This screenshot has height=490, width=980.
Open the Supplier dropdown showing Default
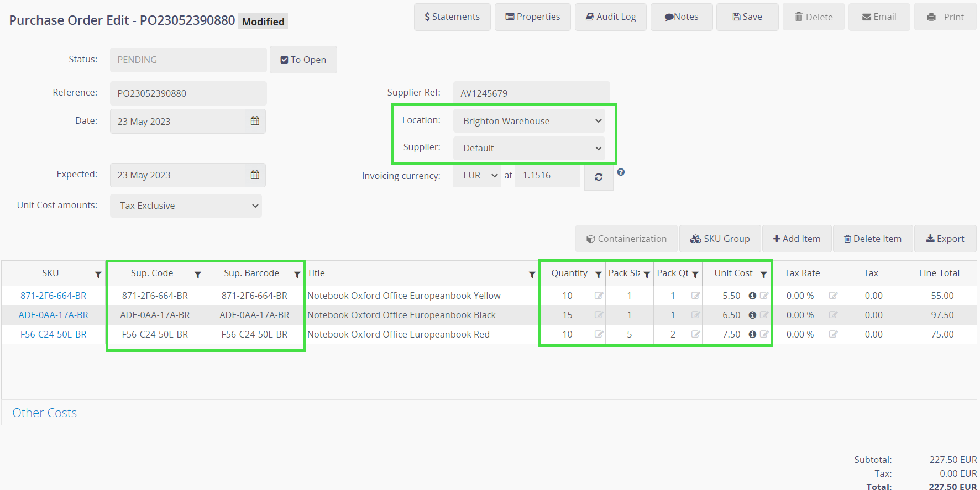coord(529,148)
